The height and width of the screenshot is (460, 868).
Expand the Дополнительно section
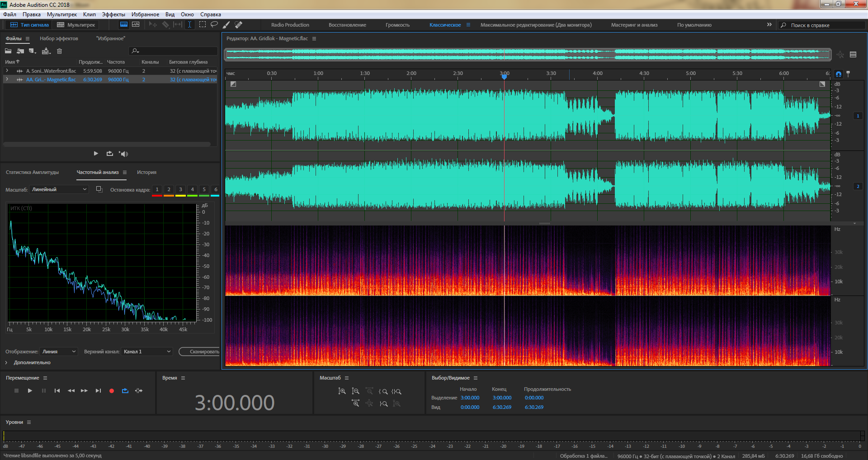pyautogui.click(x=6, y=362)
